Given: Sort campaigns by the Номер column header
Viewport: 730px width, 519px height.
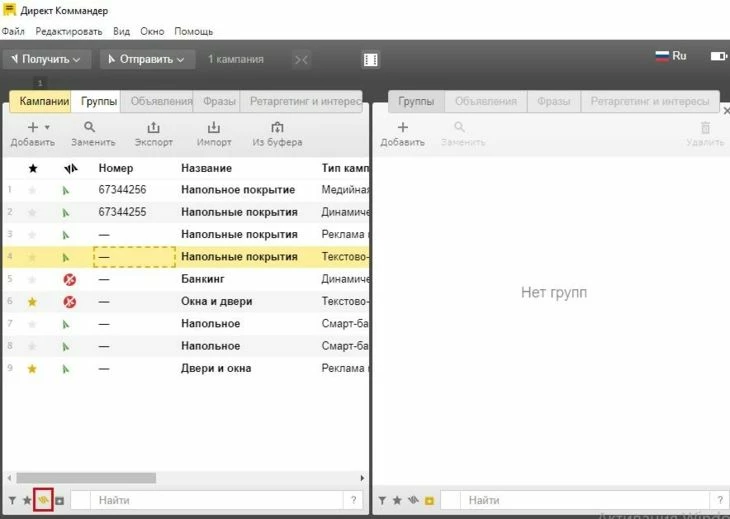Looking at the screenshot, I should click(115, 168).
